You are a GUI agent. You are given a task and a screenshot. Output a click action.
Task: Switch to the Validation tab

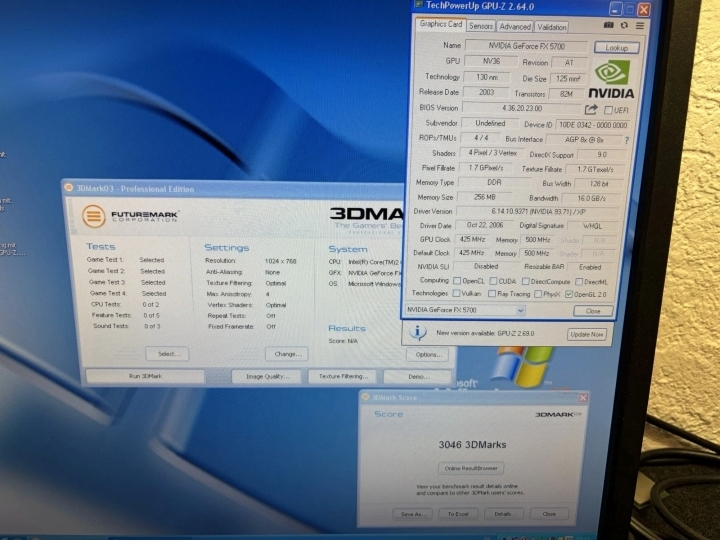click(551, 27)
